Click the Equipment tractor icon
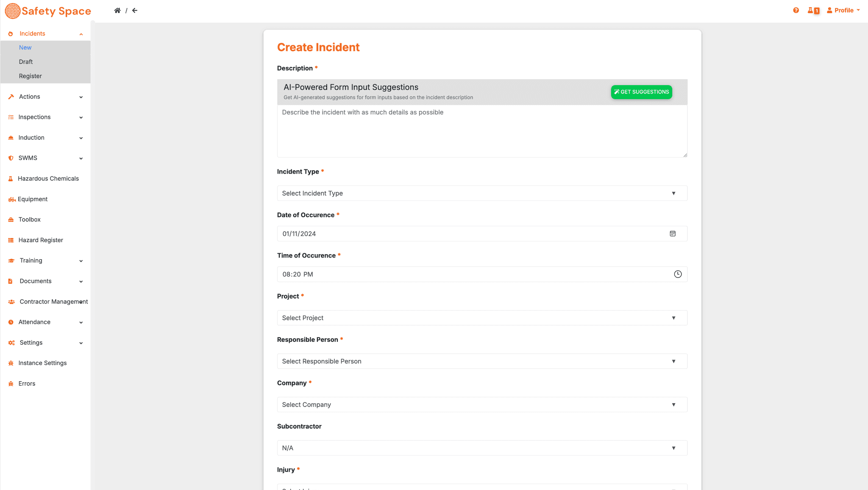The image size is (868, 490). pos(12,199)
